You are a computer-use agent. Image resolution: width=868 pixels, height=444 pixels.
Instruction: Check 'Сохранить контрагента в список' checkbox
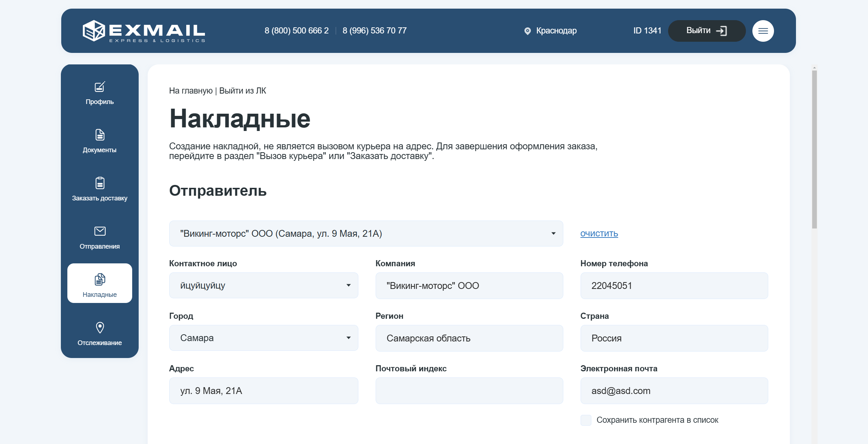[x=586, y=420]
